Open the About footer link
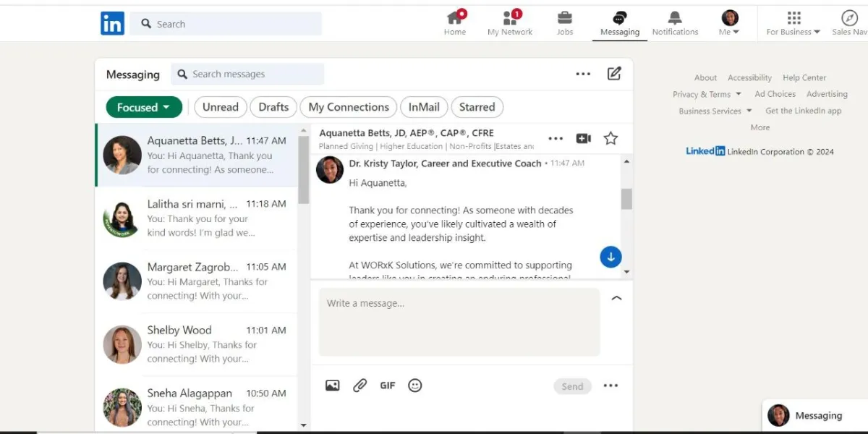This screenshot has height=434, width=868. [705, 77]
